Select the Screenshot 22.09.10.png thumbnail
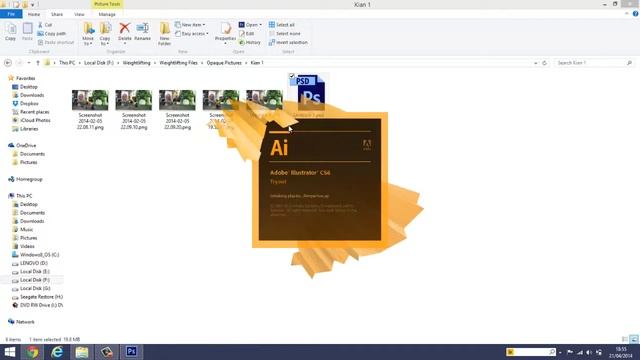 tap(133, 100)
